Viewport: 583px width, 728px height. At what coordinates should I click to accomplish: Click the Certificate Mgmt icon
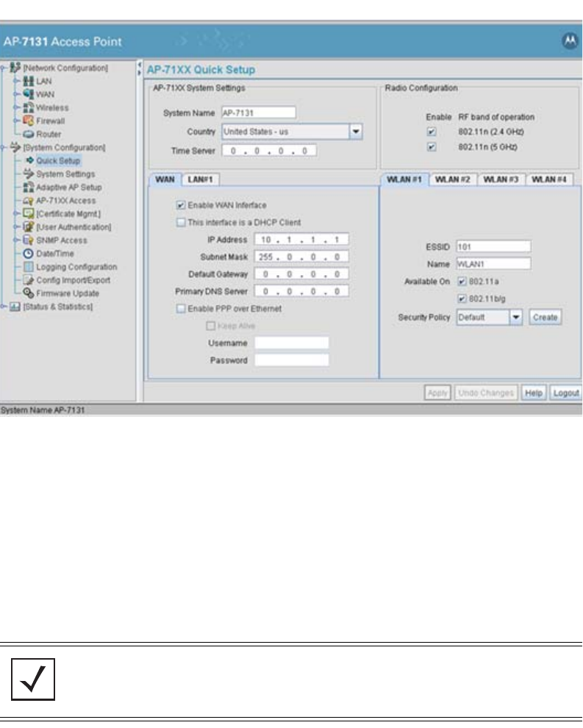pos(29,213)
